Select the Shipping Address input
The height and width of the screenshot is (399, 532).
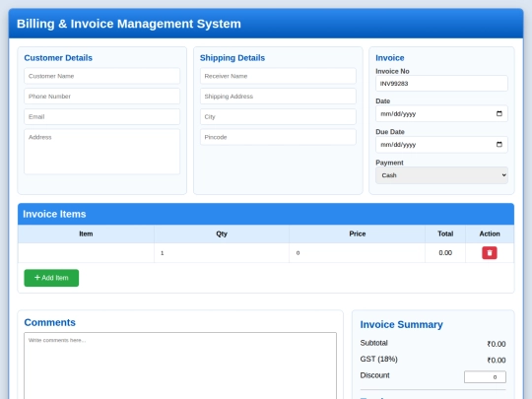[278, 97]
